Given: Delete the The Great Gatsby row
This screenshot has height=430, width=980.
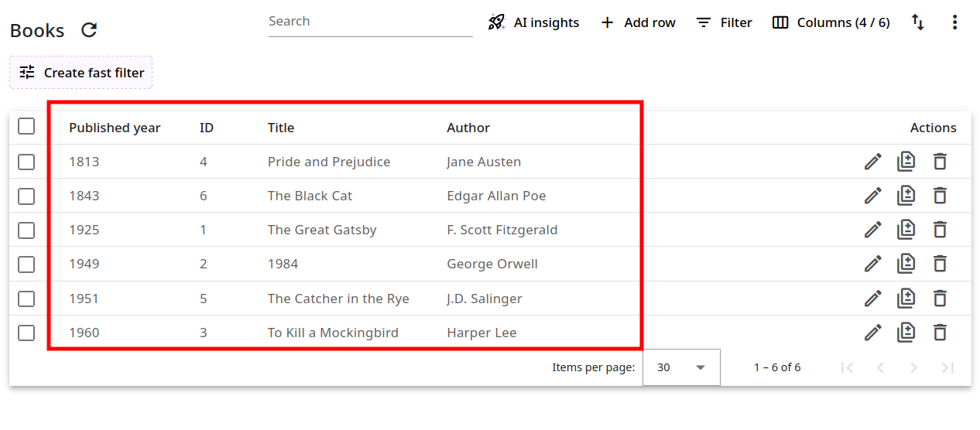Looking at the screenshot, I should (940, 230).
